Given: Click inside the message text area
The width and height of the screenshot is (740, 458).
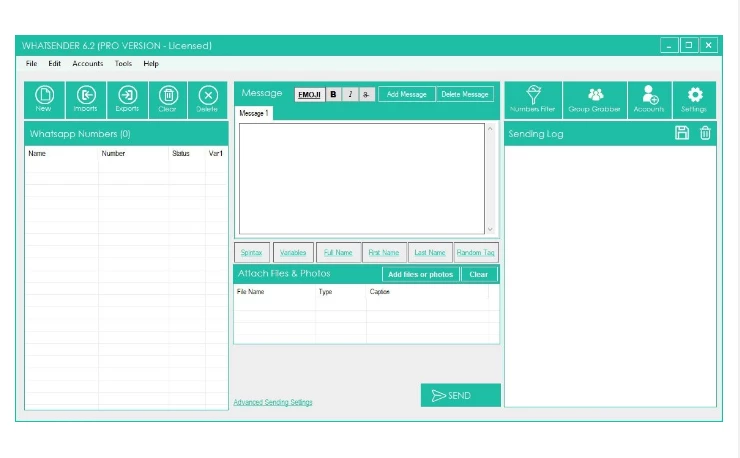Looking at the screenshot, I should point(362,179).
